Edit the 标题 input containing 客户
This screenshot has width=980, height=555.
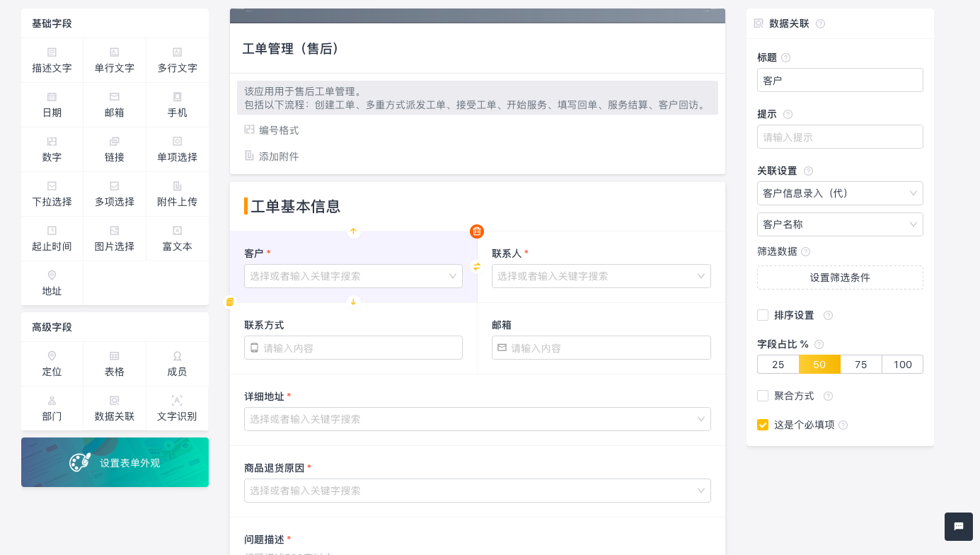(x=840, y=80)
